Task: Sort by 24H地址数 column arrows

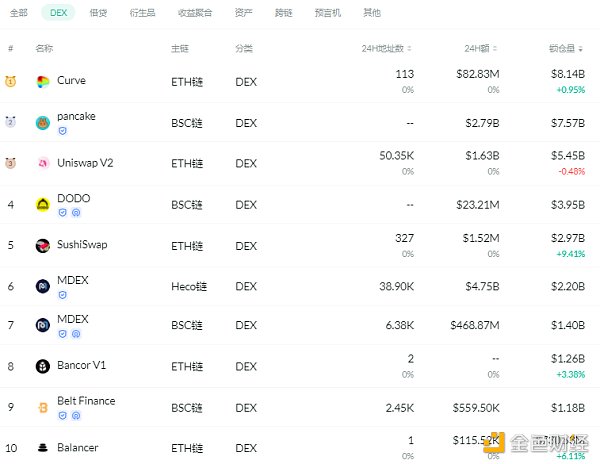Action: 409,49
